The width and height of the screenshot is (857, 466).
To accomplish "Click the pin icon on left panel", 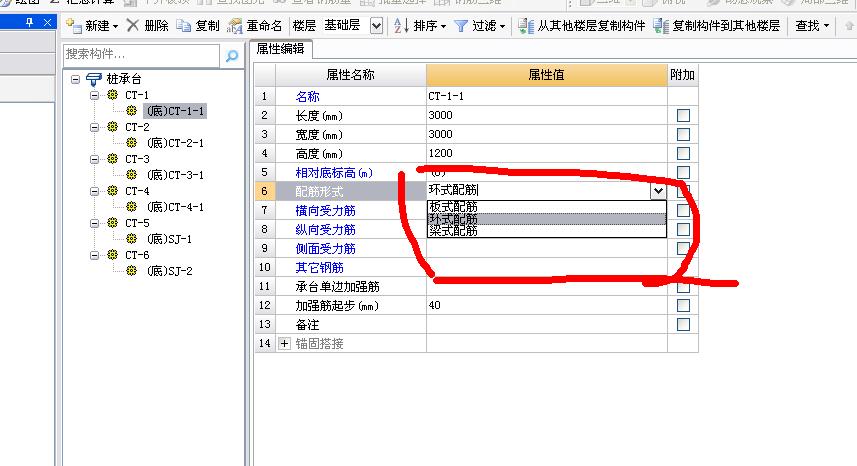I will coord(30,22).
